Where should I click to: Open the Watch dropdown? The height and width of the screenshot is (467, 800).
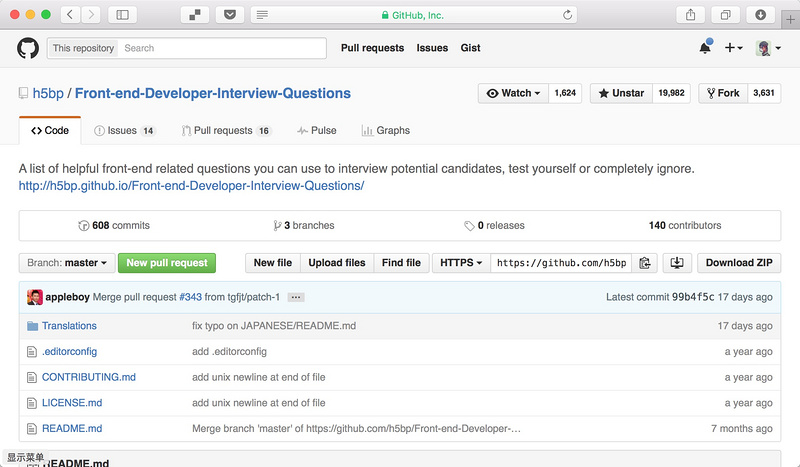click(x=513, y=93)
